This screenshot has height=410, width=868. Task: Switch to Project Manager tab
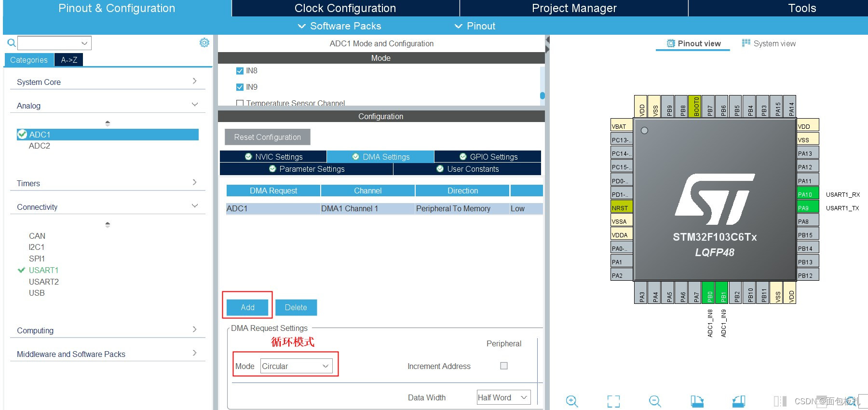(x=574, y=8)
